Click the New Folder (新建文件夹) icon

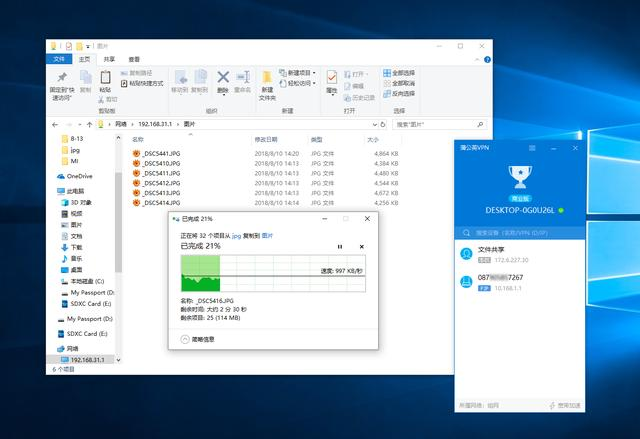pyautogui.click(x=267, y=78)
